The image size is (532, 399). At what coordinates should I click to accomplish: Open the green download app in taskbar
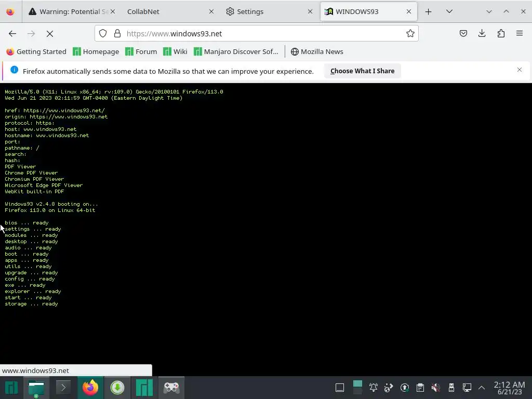coord(117,388)
